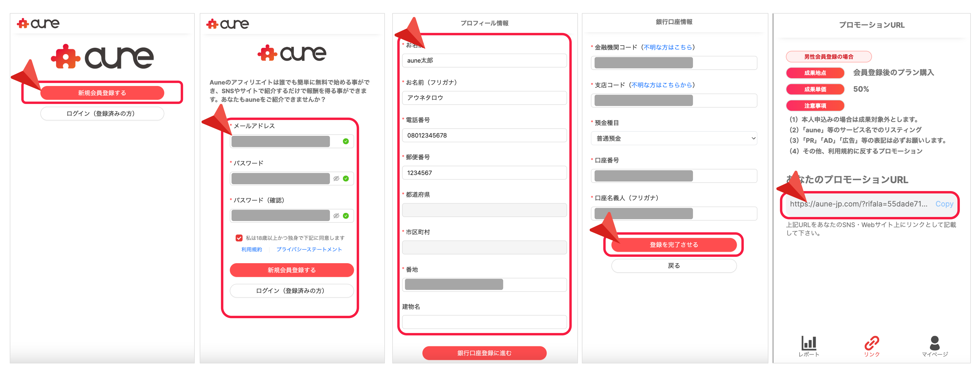This screenshot has height=378, width=980.
Task: Click the 口座名義人（フリガナ） input field
Action: [x=674, y=213]
